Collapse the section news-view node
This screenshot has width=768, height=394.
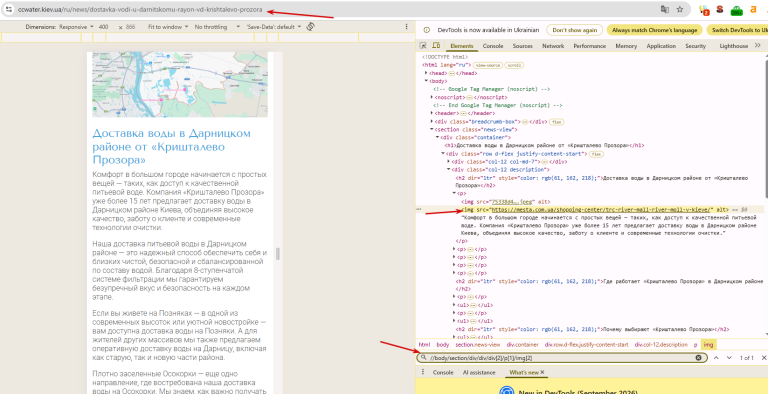click(x=432, y=129)
